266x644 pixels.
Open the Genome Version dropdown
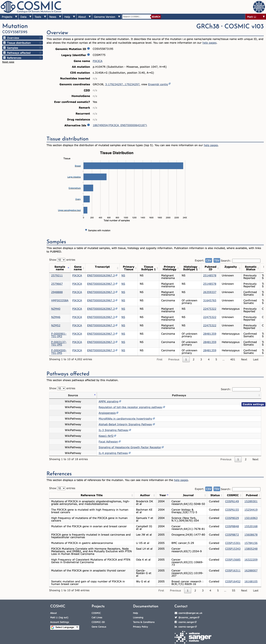click(107, 17)
